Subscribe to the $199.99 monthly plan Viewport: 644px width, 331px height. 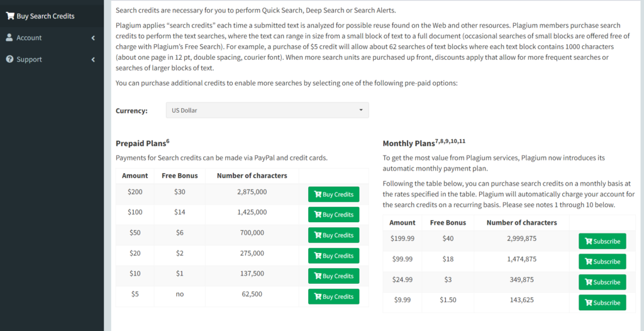click(x=602, y=242)
